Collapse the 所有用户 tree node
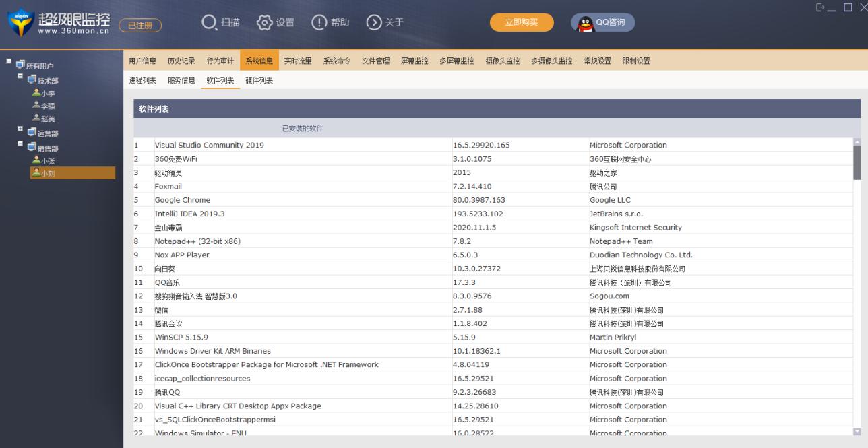This screenshot has width=868, height=448. coord(9,63)
